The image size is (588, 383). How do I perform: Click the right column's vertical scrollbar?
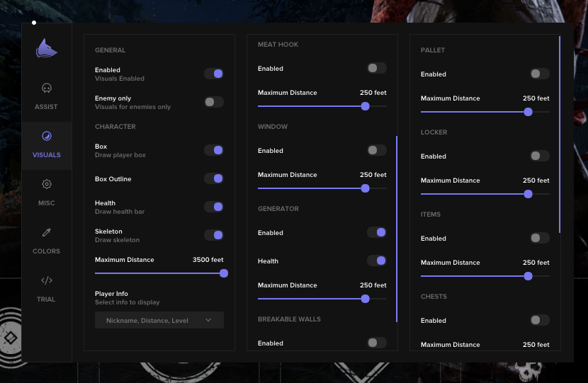(560, 135)
